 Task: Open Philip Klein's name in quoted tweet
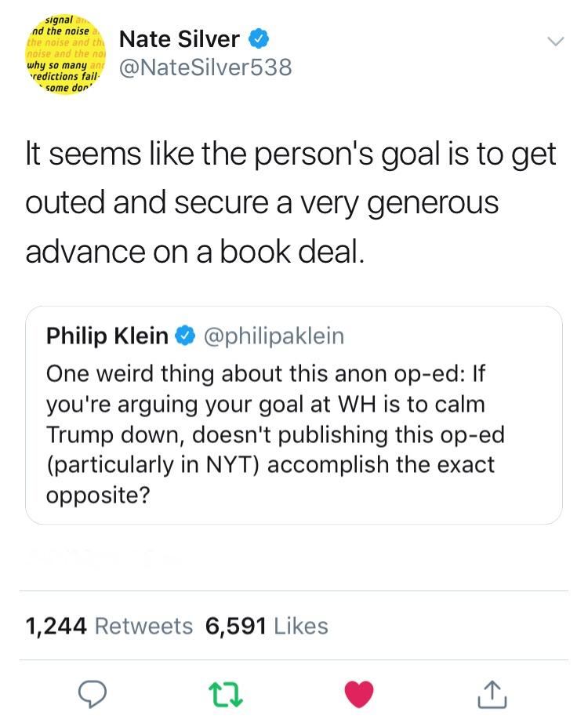click(x=107, y=336)
